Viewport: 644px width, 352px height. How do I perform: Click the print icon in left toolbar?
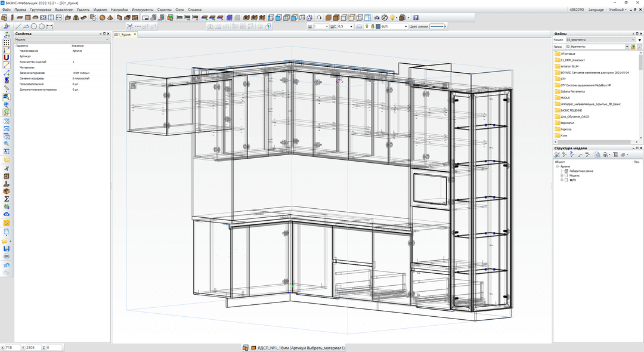click(7, 256)
